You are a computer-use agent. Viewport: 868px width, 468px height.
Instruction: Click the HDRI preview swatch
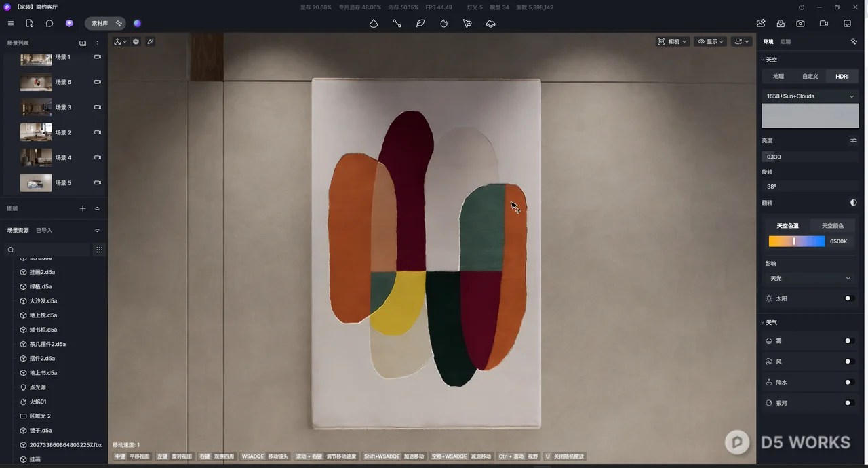pos(810,115)
